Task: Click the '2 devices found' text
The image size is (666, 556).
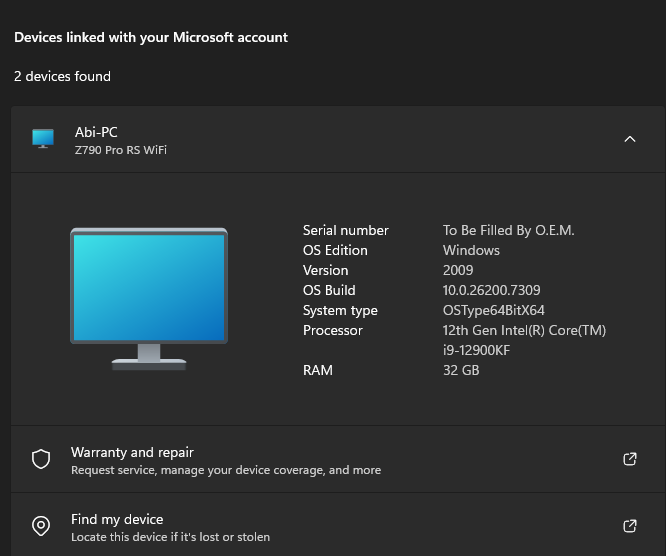Action: [62, 76]
